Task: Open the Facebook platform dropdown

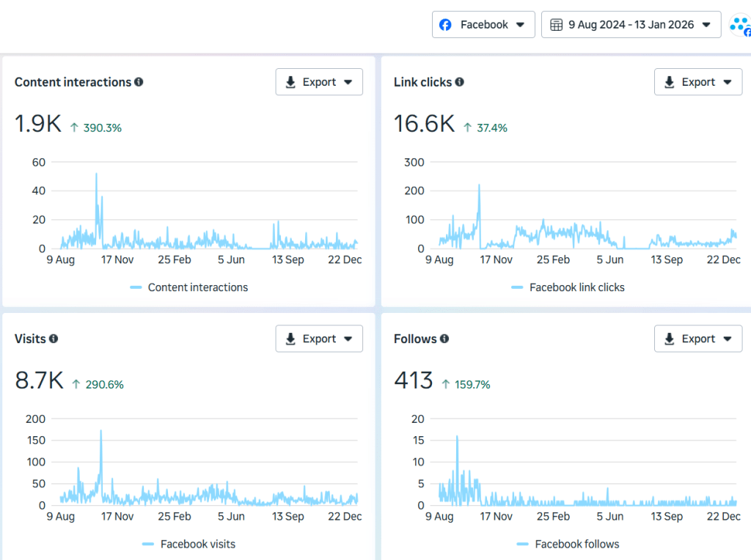Action: [483, 25]
